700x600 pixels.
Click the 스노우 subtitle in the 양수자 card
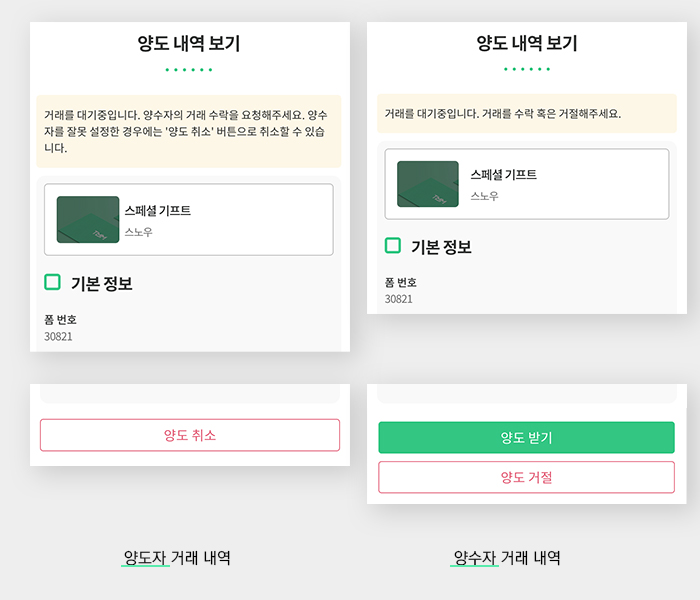[x=484, y=196]
